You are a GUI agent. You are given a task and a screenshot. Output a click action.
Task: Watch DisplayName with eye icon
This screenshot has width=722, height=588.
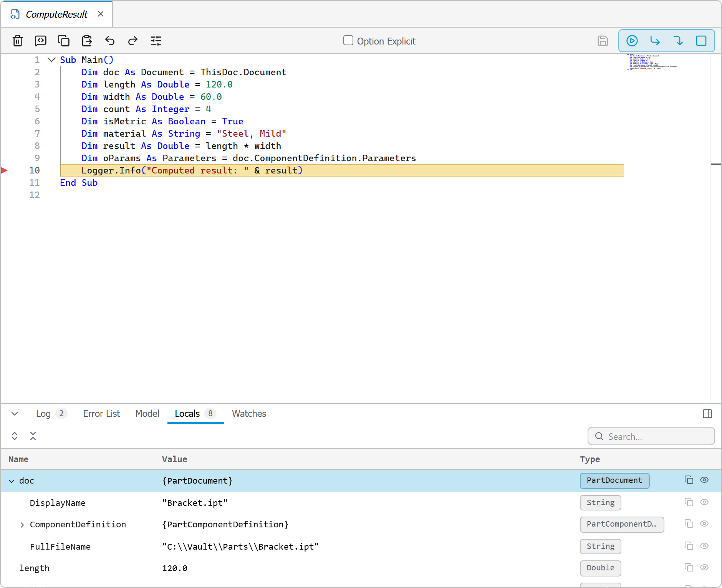pyautogui.click(x=704, y=502)
